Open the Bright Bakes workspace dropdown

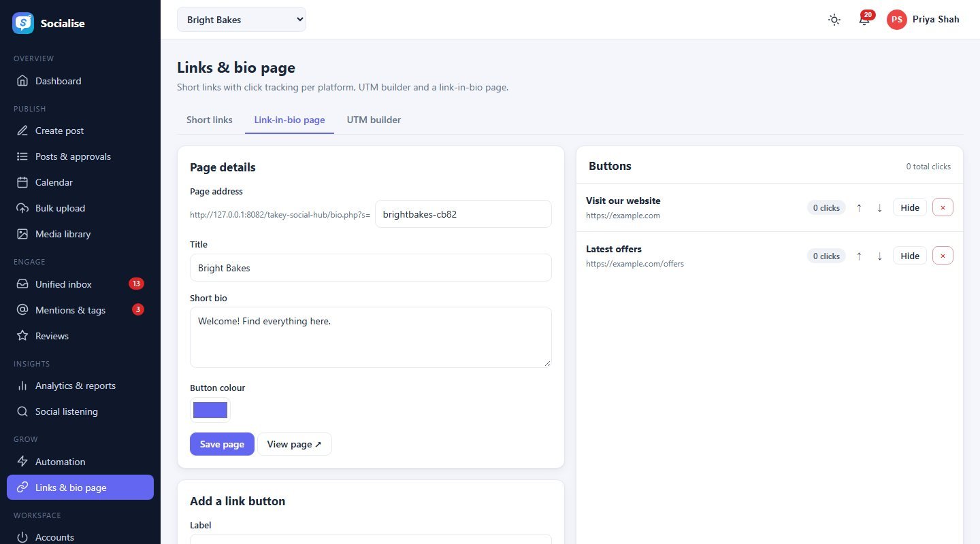[242, 20]
